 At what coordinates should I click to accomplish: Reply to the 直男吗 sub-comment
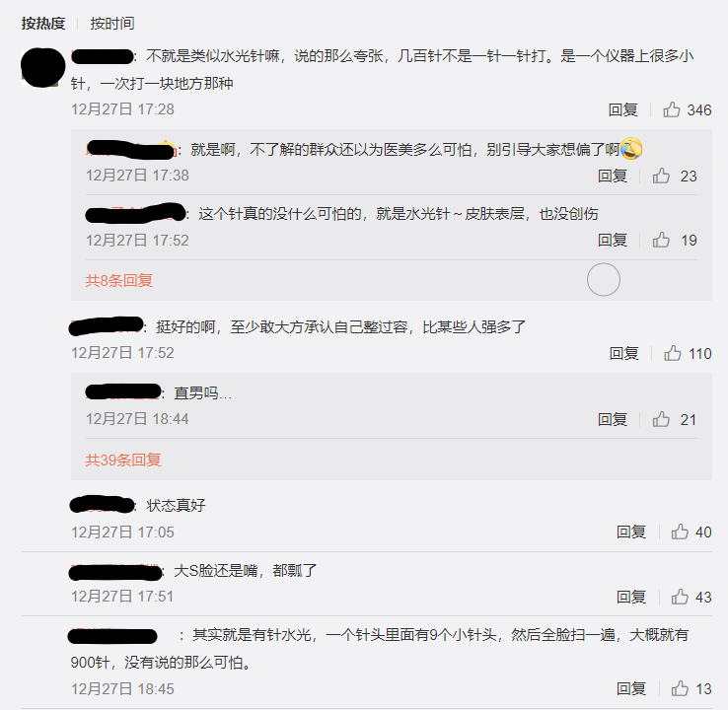[x=613, y=419]
